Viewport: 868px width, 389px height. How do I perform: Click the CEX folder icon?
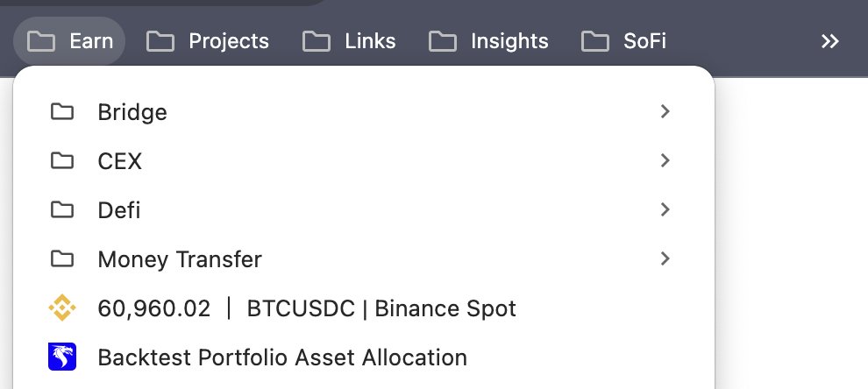coord(62,160)
